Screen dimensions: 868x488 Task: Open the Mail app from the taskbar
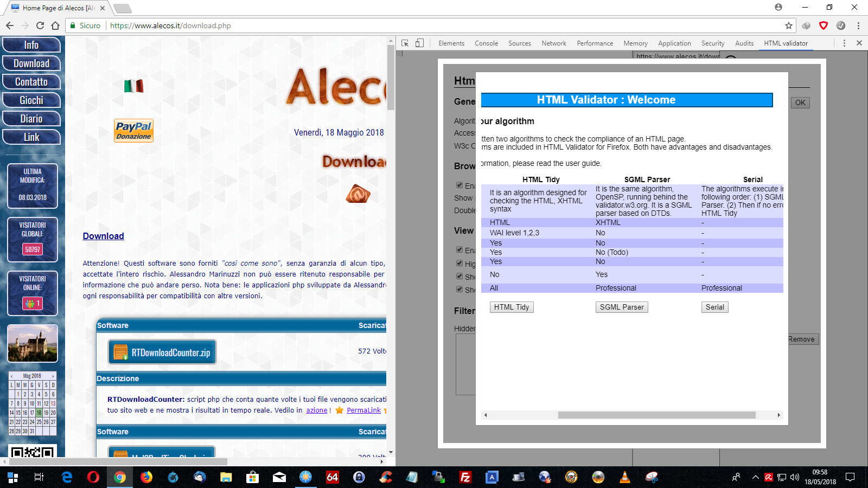pyautogui.click(x=279, y=477)
